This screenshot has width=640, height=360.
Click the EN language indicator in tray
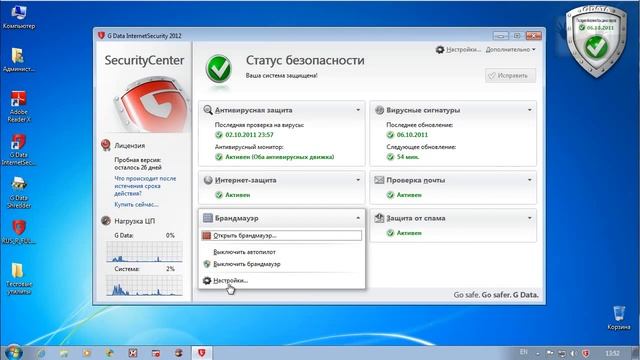pos(524,352)
